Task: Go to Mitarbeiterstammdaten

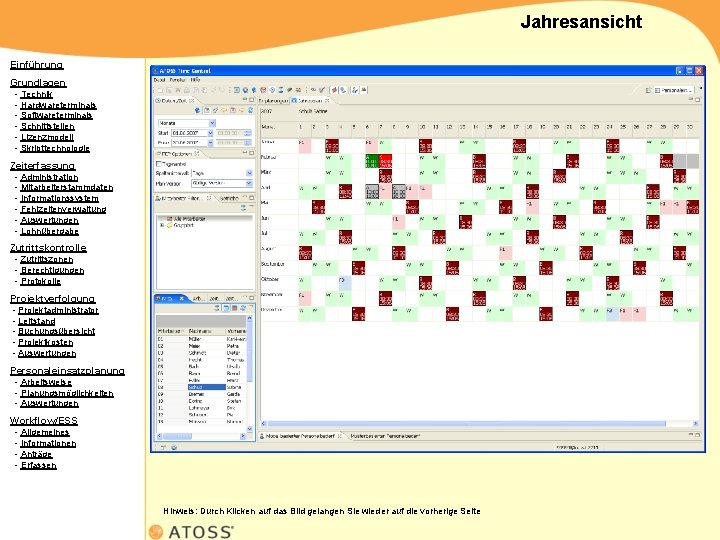Action: (x=67, y=187)
